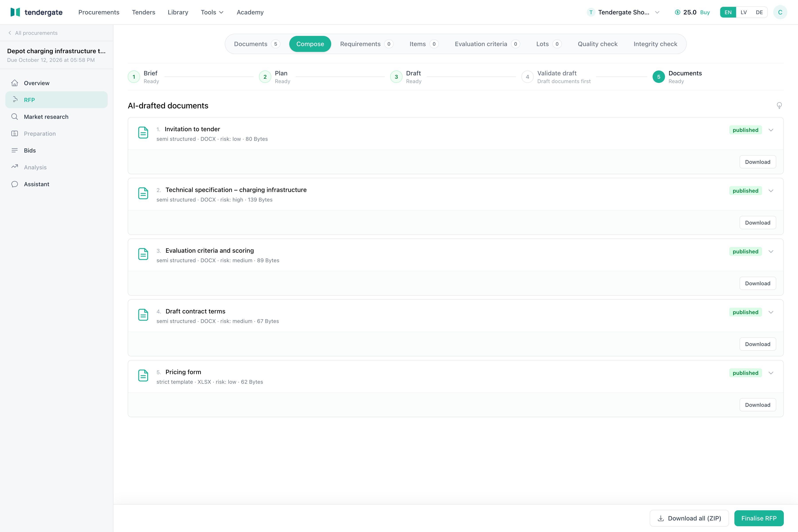The height and width of the screenshot is (532, 798).
Task: Click the Evaluation criteria and scoring document icon
Action: [x=143, y=254]
